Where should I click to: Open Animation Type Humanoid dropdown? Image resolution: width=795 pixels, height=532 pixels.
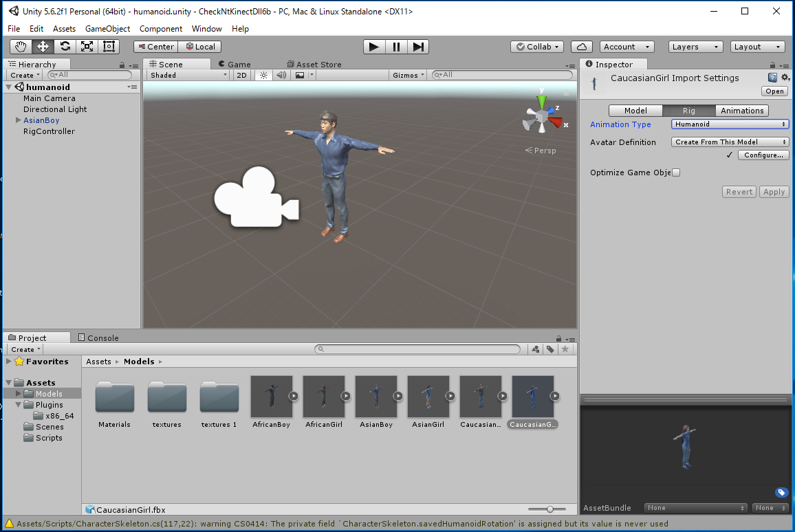[730, 124]
